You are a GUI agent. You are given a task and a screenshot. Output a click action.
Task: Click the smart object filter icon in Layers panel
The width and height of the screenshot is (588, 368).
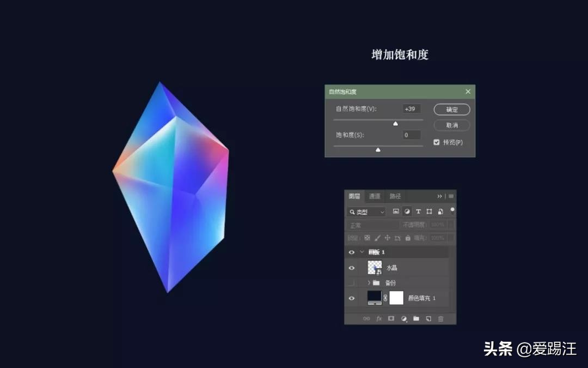(x=441, y=212)
